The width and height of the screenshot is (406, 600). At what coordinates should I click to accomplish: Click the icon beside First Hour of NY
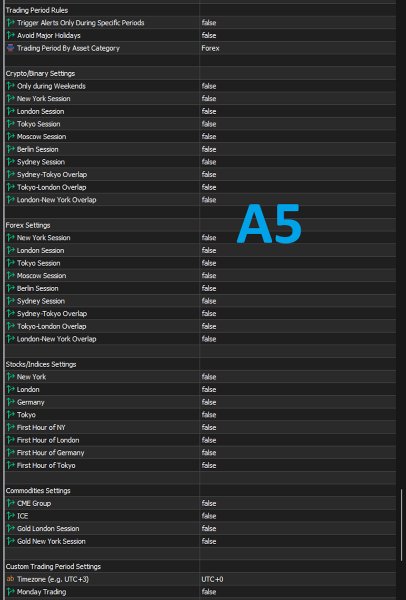(x=11, y=427)
